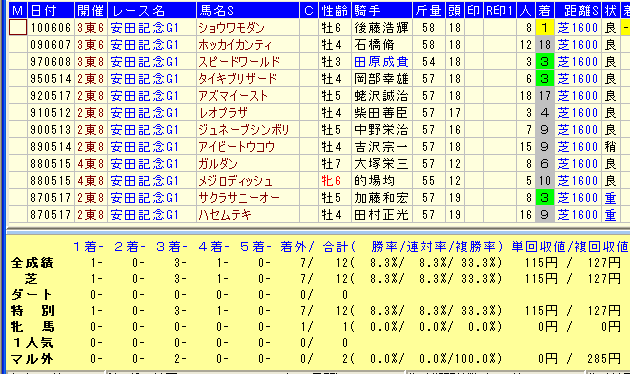The width and height of the screenshot is (630, 374).
Task: Select horse ガルダン
Action: (218, 163)
